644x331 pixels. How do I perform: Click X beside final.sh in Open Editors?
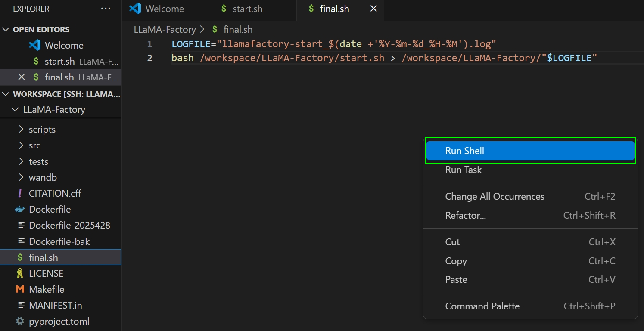[22, 77]
